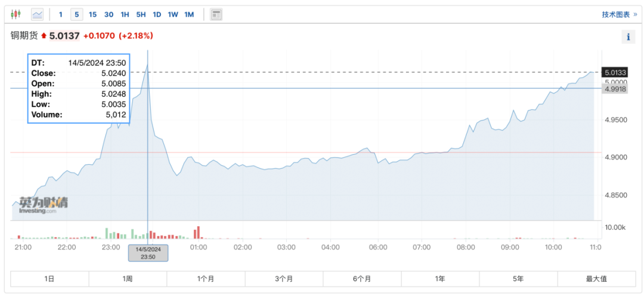Select the area chart type icon
The height and width of the screenshot is (295, 644).
coord(38,14)
